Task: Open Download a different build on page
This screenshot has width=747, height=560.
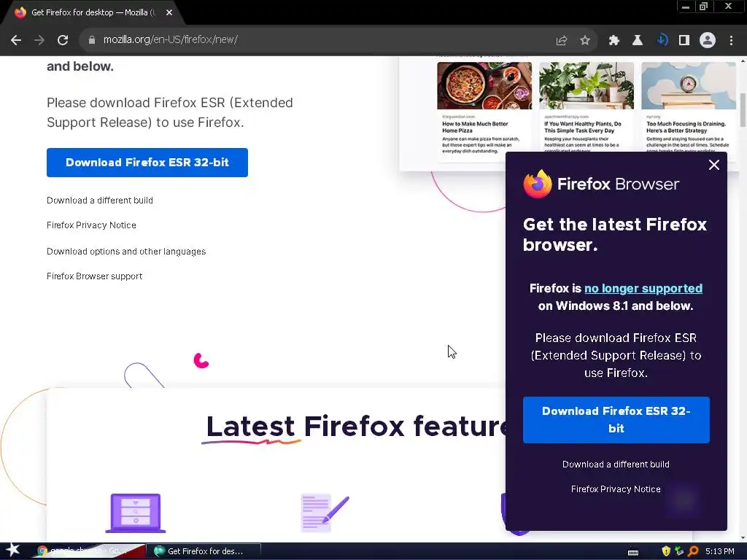Action: point(99,201)
